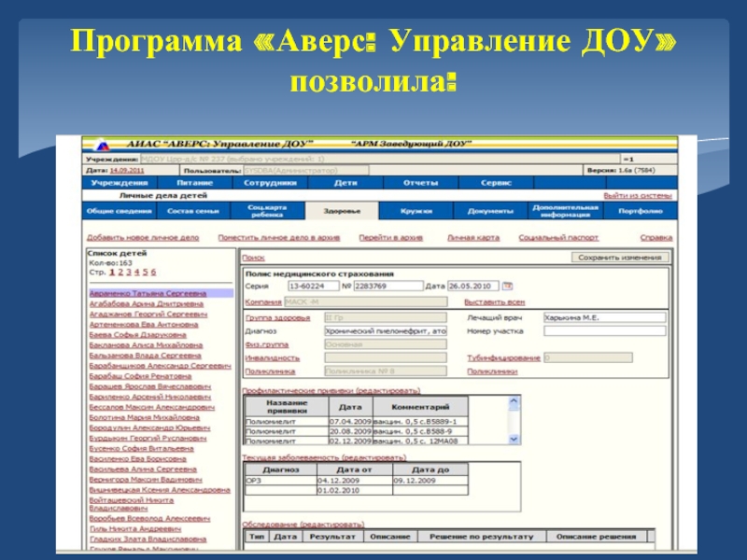Open the Тубинфицирование link
Viewport: 747px width, 560px height.
click(503, 358)
